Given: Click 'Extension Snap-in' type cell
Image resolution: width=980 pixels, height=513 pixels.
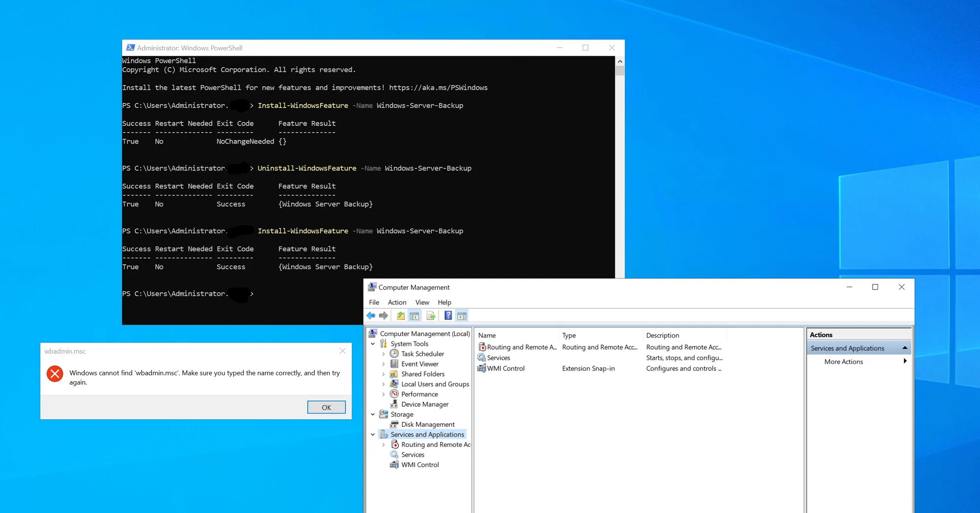Looking at the screenshot, I should pyautogui.click(x=588, y=368).
